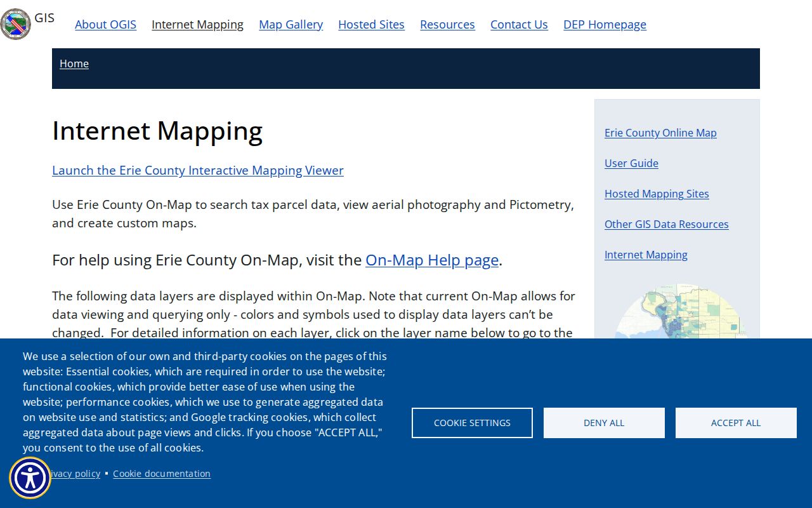Viewport: 812px width, 508px height.
Task: Click the Internet Mapping page heading
Action: [157, 131]
